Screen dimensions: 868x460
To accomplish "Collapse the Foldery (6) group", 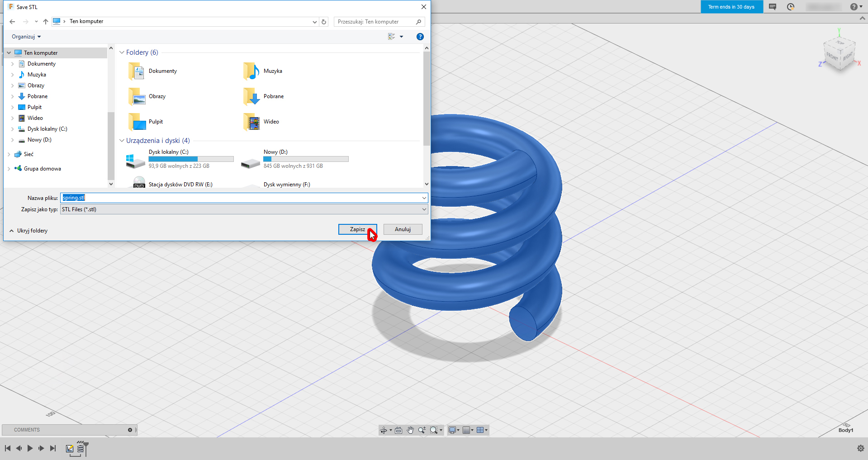I will pos(122,52).
